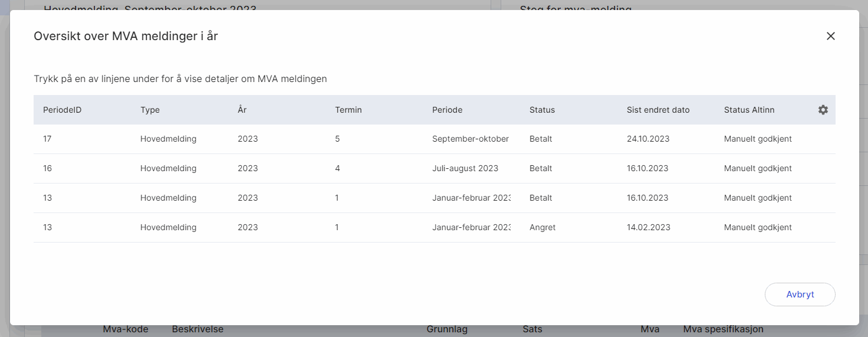Click the date 24.10.2023 cell
Viewport: 868px width, 337px height.
647,139
